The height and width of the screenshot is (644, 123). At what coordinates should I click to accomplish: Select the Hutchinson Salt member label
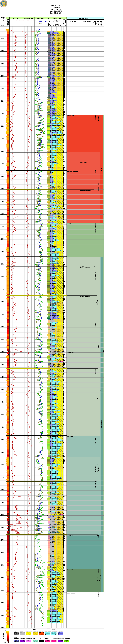pos(71,116)
